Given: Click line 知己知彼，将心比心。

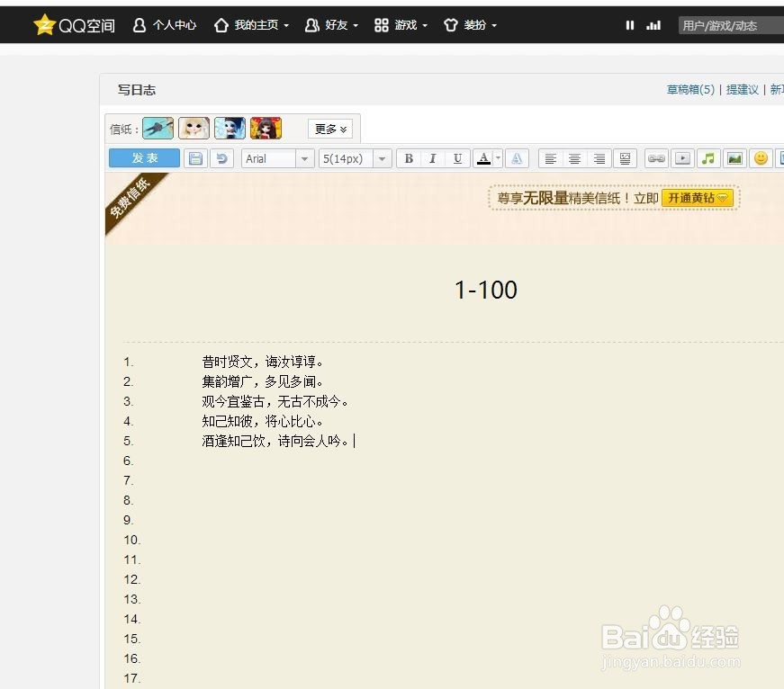Looking at the screenshot, I should (263, 421).
